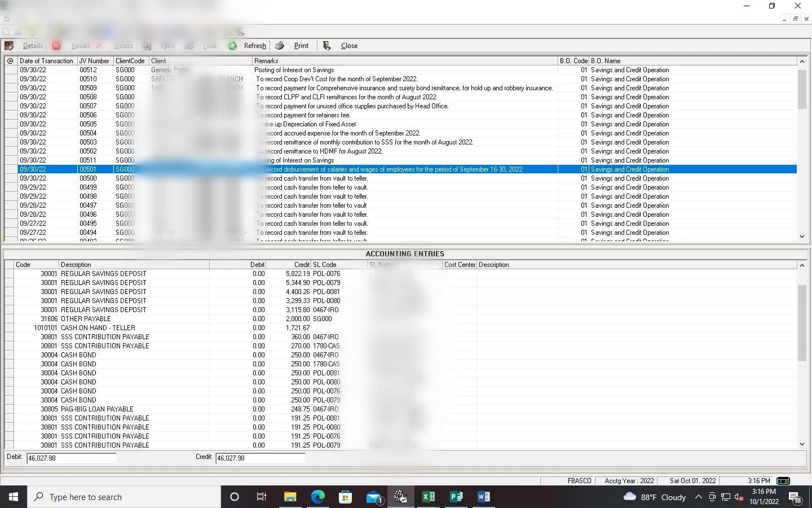Click the Delete X icon in toolbar
Image resolution: width=812 pixels, height=508 pixels.
(99, 46)
